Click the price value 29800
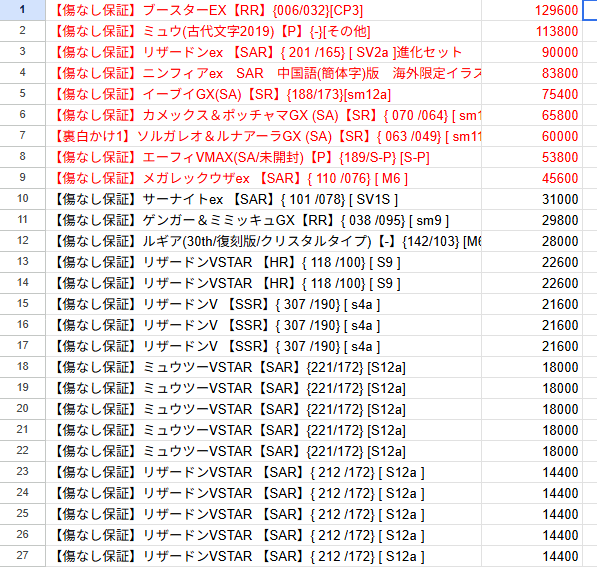The width and height of the screenshot is (597, 567). point(560,220)
